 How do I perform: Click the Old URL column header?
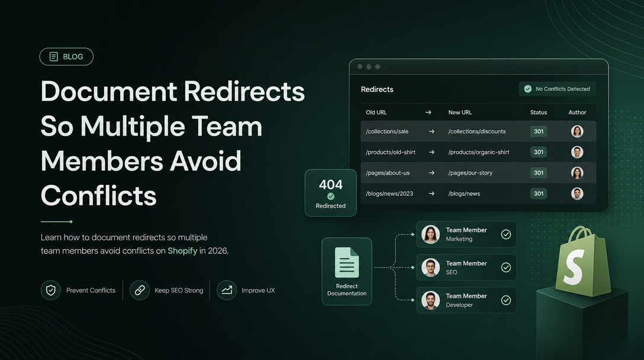[x=376, y=112]
